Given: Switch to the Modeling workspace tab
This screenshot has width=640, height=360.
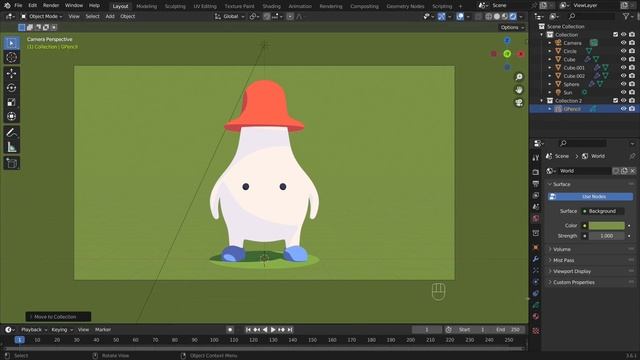Looking at the screenshot, I should (147, 6).
